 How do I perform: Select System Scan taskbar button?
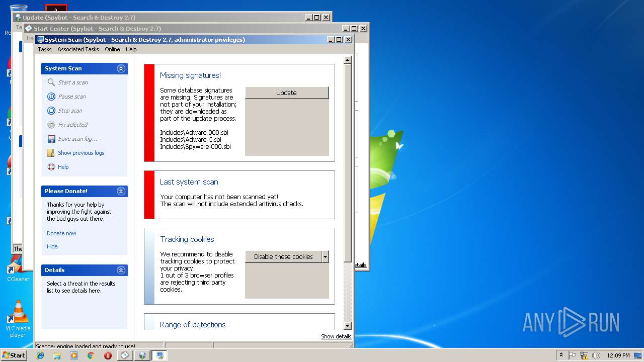pyautogui.click(x=159, y=355)
